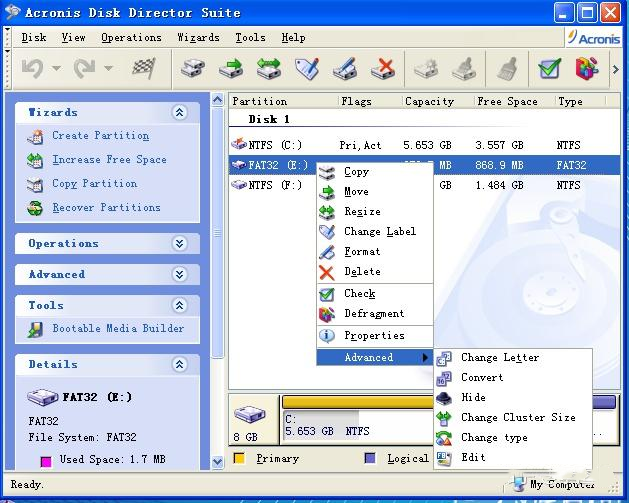
Task: Click the Change Label tag toolbar icon
Action: (x=306, y=69)
